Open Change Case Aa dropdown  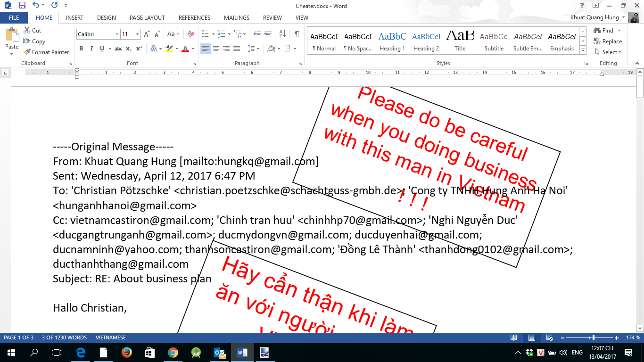(x=173, y=34)
